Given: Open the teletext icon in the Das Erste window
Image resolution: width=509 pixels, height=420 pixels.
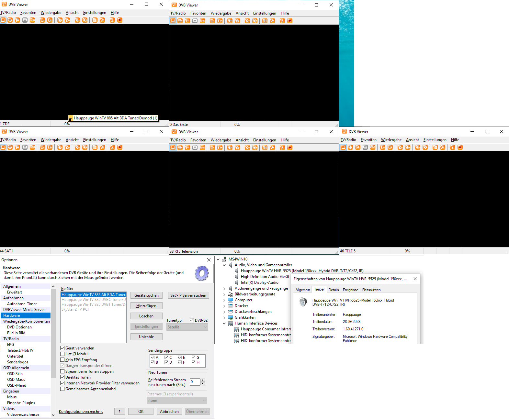Looking at the screenshot, I should point(195,21).
